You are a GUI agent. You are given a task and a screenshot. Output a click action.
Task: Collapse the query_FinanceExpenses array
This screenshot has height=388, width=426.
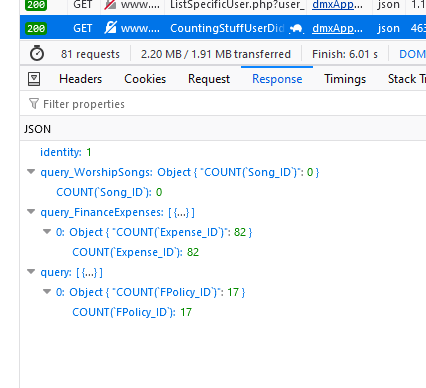click(31, 212)
